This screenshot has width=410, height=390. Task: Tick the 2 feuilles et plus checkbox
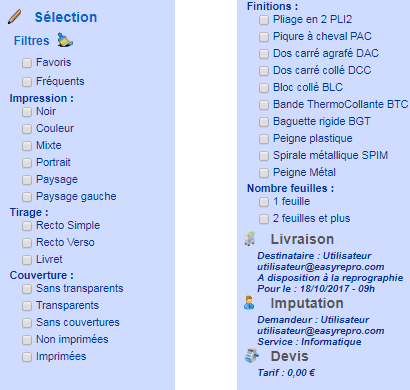[264, 219]
